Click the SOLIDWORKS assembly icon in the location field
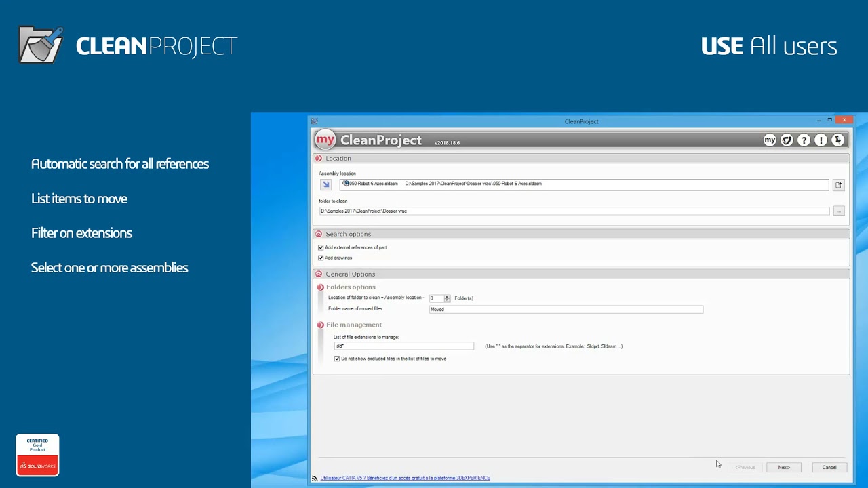The width and height of the screenshot is (868, 488). pos(346,184)
